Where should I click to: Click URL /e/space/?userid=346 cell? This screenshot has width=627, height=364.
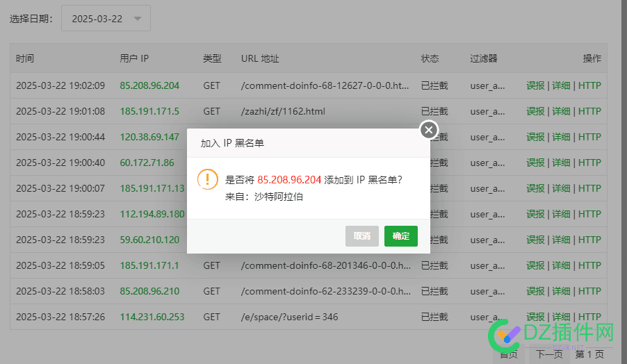[289, 317]
